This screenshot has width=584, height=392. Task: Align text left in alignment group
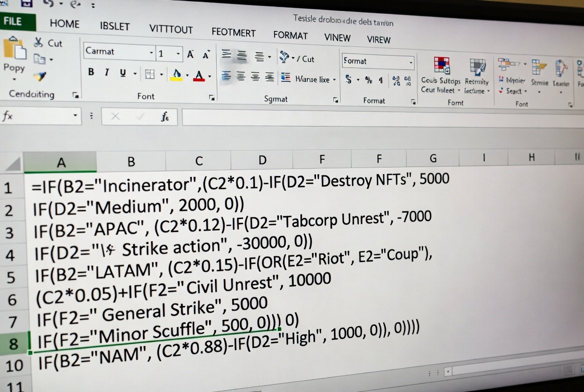pyautogui.click(x=226, y=75)
